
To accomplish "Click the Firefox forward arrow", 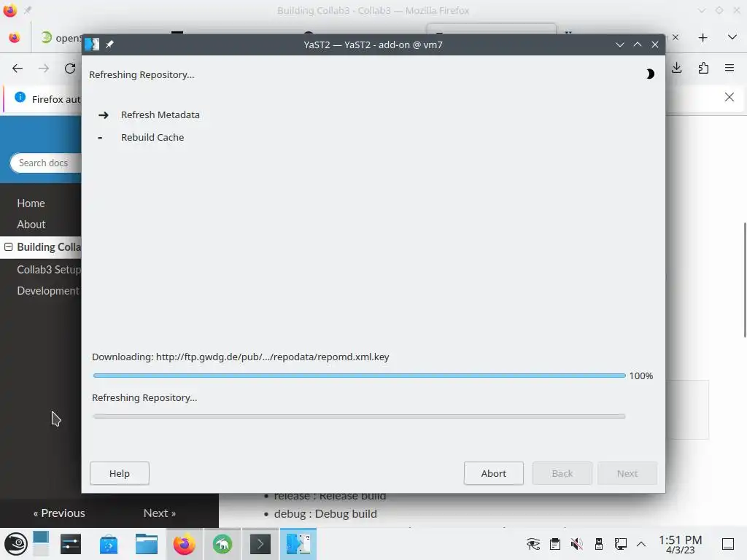I will tap(44, 68).
